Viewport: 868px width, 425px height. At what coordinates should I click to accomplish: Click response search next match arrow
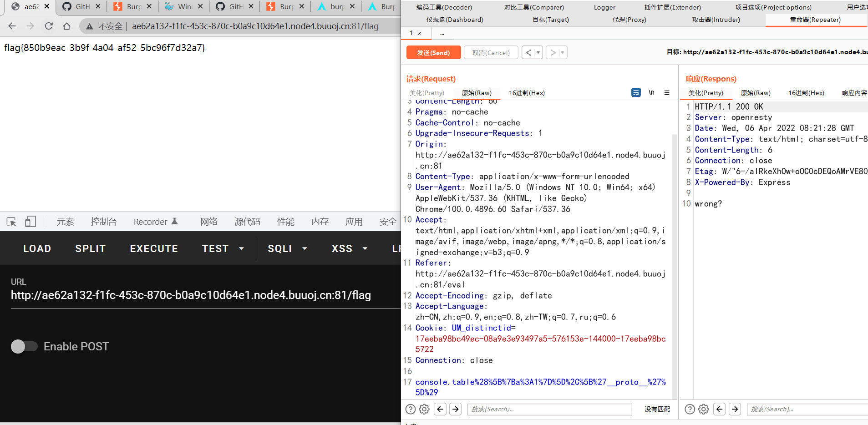735,409
